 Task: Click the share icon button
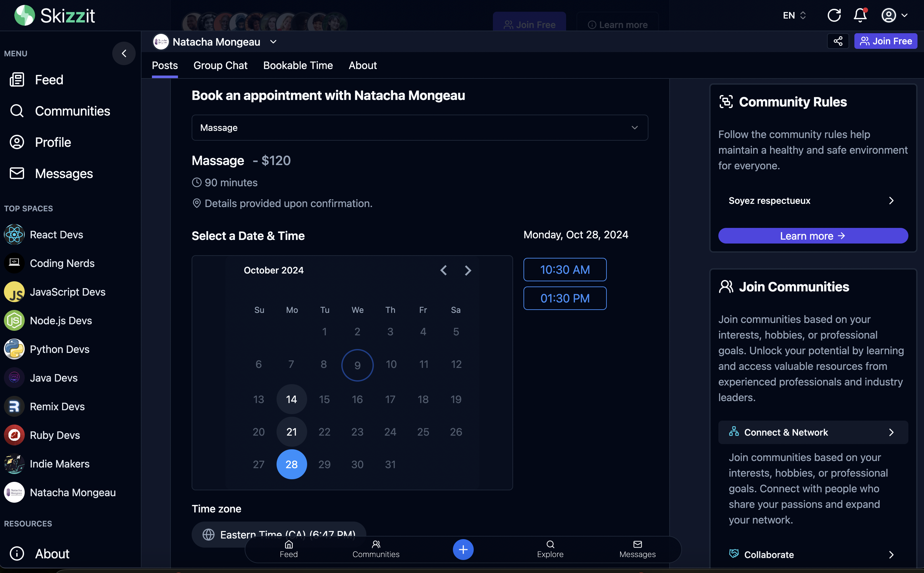pyautogui.click(x=838, y=41)
